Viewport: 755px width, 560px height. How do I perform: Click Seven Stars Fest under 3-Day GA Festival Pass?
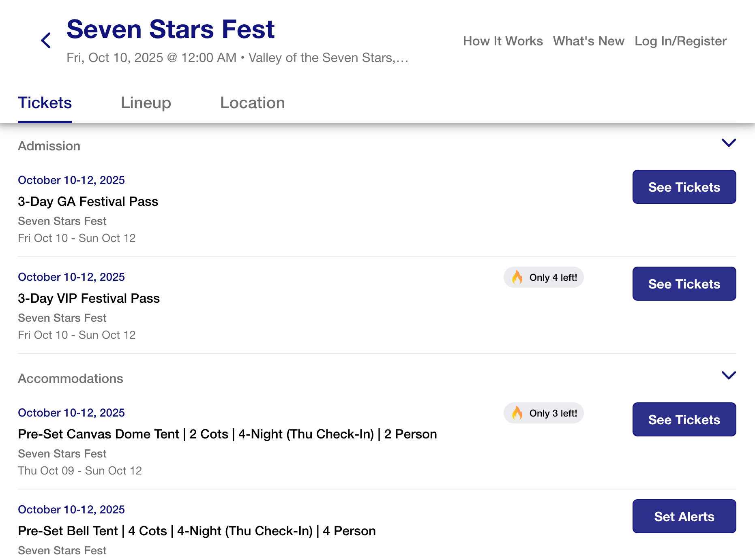click(62, 221)
